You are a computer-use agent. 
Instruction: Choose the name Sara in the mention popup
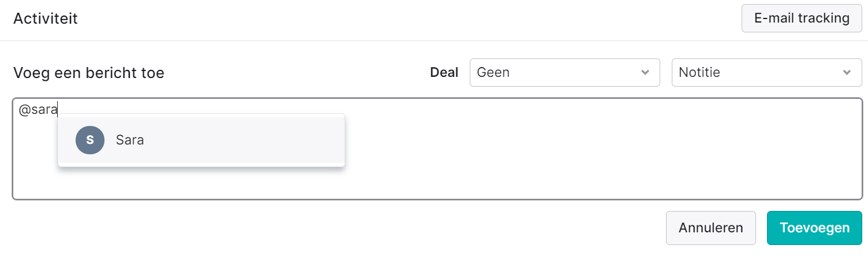pos(130,140)
